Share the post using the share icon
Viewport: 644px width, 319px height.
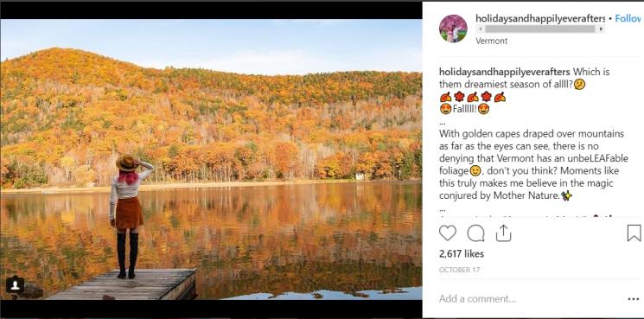pos(503,233)
